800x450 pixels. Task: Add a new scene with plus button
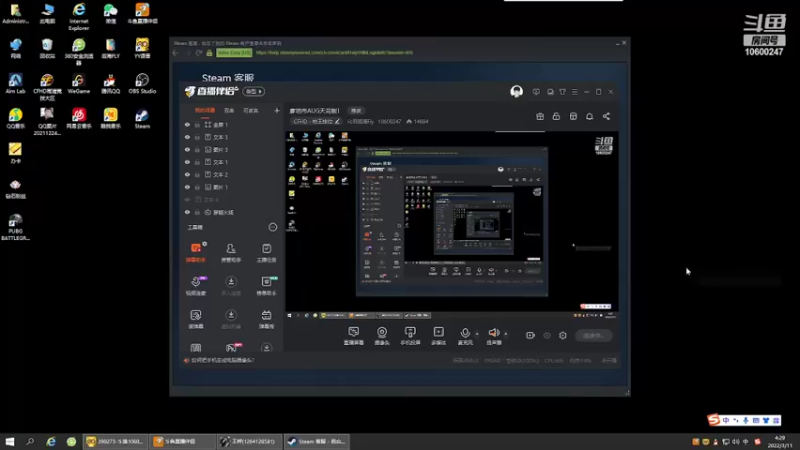277,110
